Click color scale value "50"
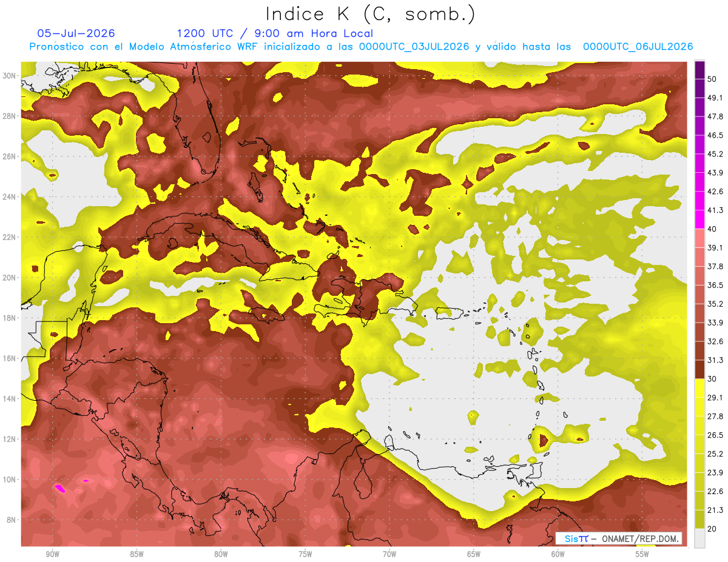 [712, 79]
